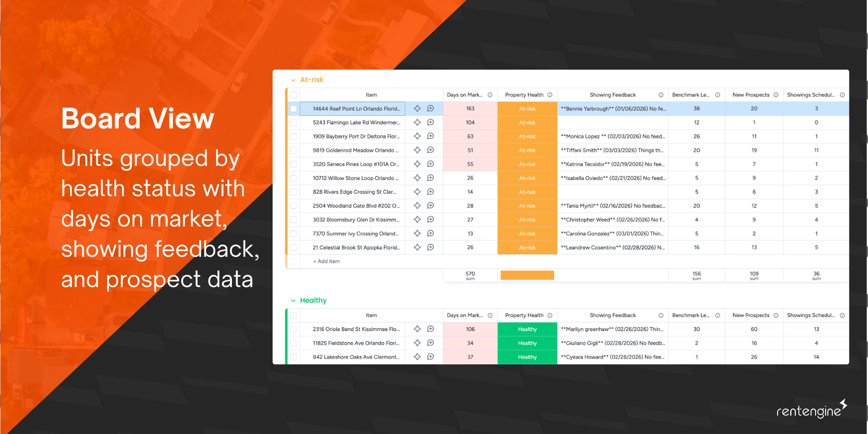Collapse the Healthy group
The width and height of the screenshot is (868, 434).
pos(293,300)
